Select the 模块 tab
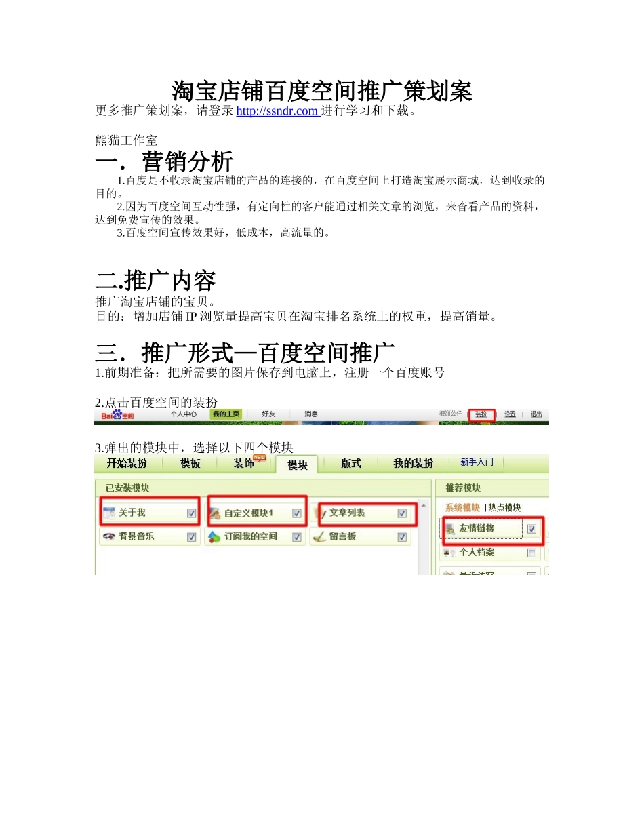Viewport: 644px width, 834px height. click(298, 465)
